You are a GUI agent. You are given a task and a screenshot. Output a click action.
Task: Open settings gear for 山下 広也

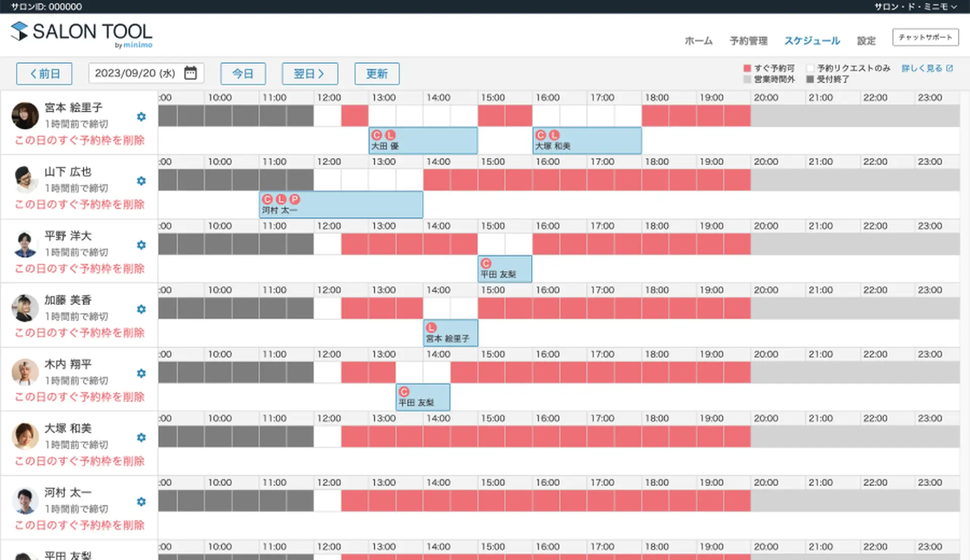click(x=141, y=181)
